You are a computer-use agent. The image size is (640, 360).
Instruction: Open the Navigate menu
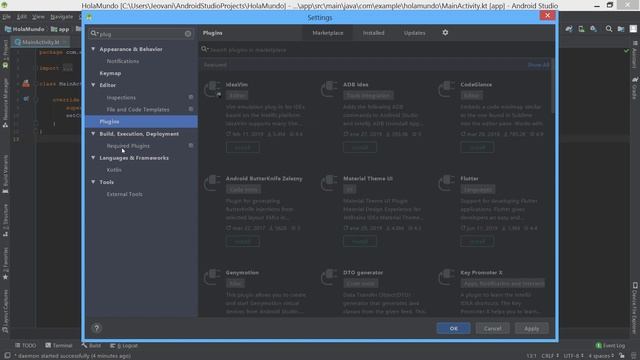click(x=62, y=17)
